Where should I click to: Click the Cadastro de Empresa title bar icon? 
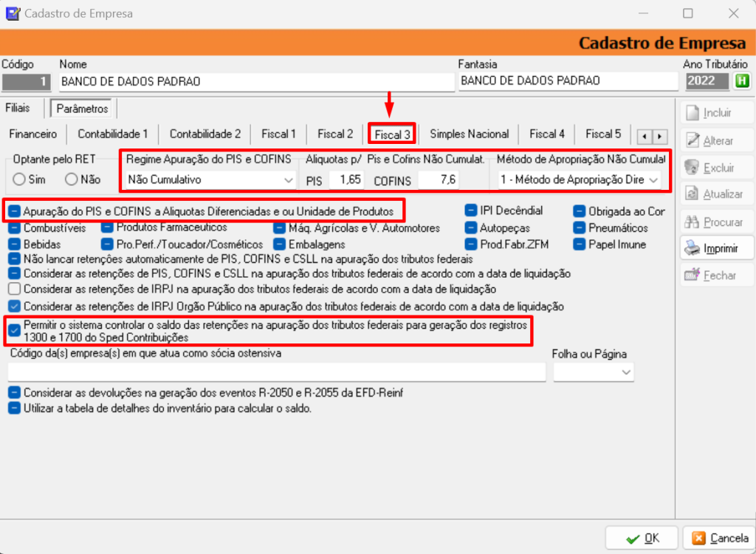(x=12, y=13)
